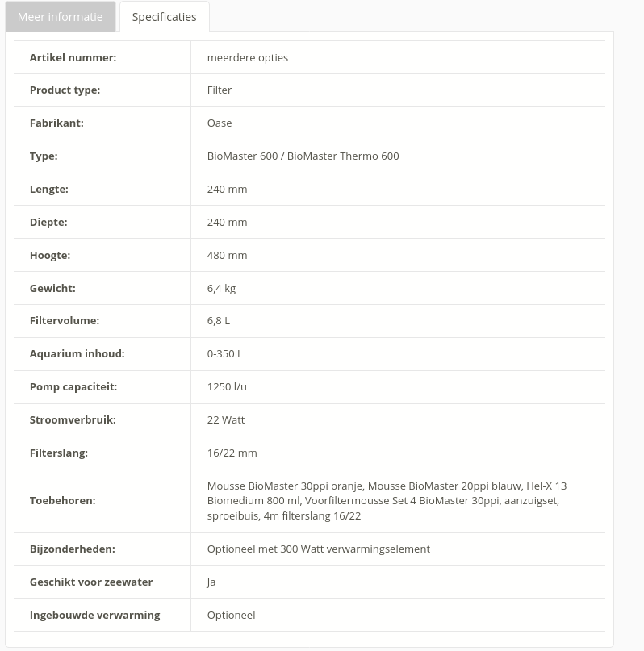Click the 'Ingebouwde verwarming' label
The height and width of the screenshot is (651, 644).
tap(94, 615)
